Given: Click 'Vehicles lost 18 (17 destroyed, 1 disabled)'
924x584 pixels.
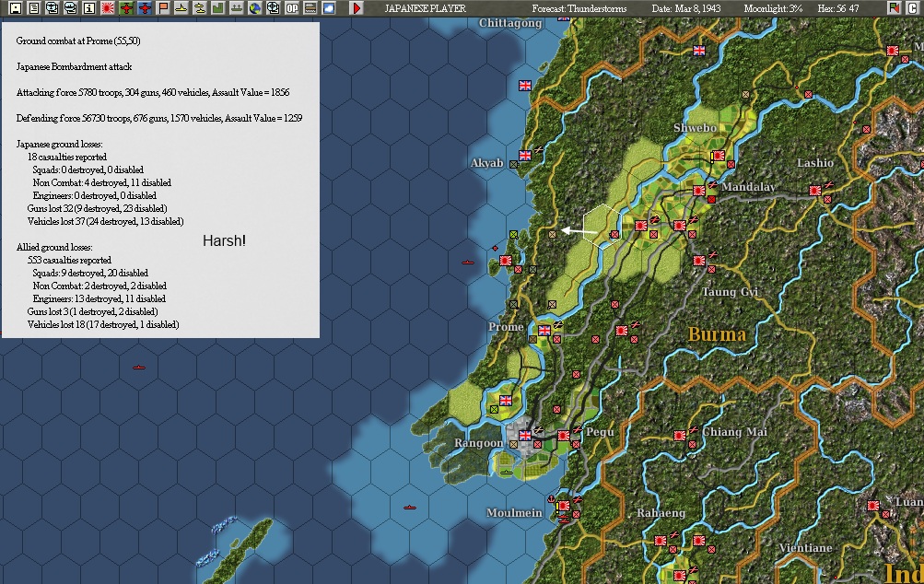Looking at the screenshot, I should click(103, 325).
